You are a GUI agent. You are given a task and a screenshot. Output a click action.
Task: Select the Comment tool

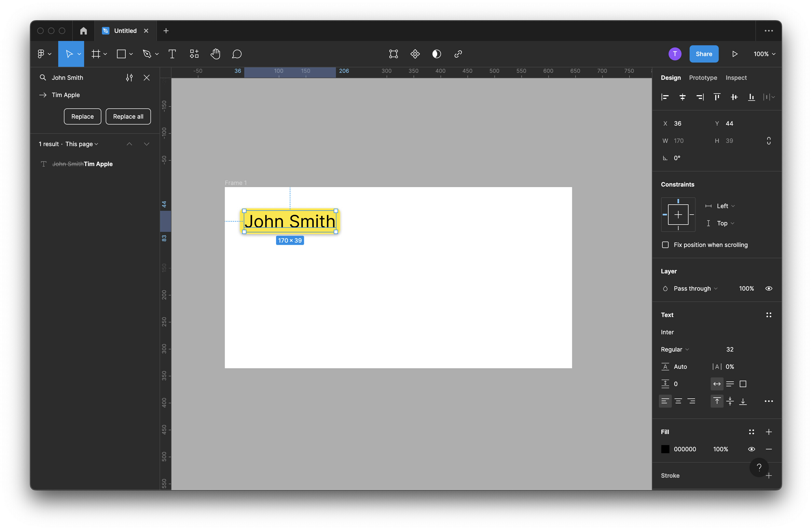point(237,54)
